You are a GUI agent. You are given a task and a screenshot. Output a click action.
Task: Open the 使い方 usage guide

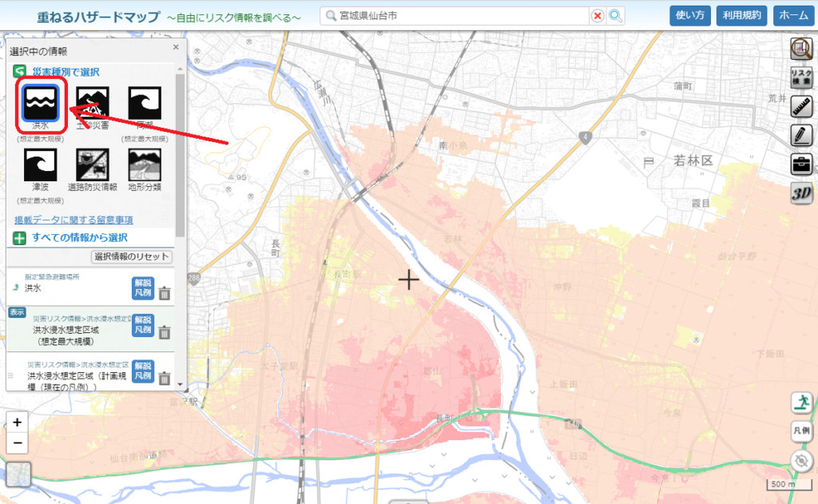click(x=689, y=16)
